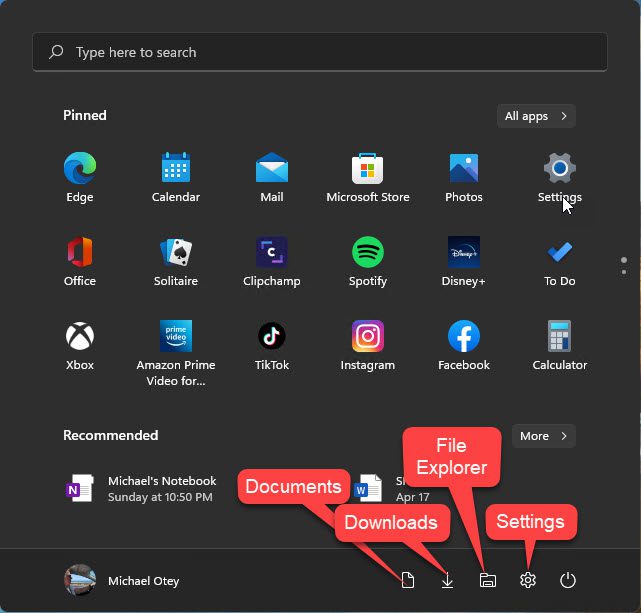
Task: Open the Word document dated Apr 17
Action: tap(392, 489)
